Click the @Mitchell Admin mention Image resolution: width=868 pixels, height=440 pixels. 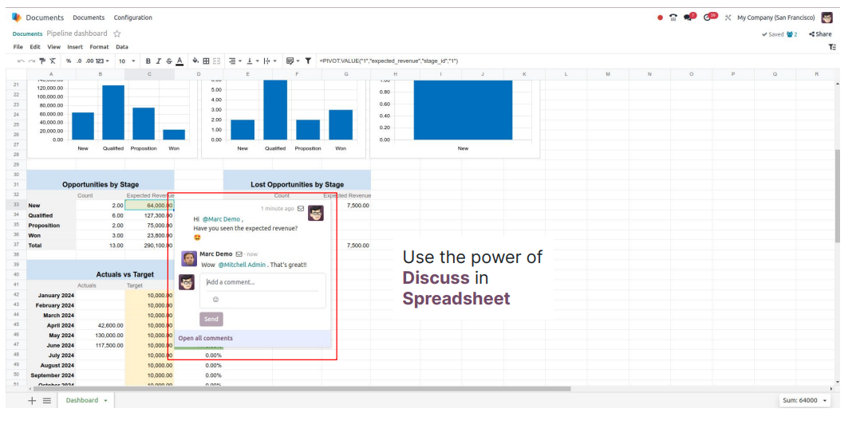tap(242, 265)
